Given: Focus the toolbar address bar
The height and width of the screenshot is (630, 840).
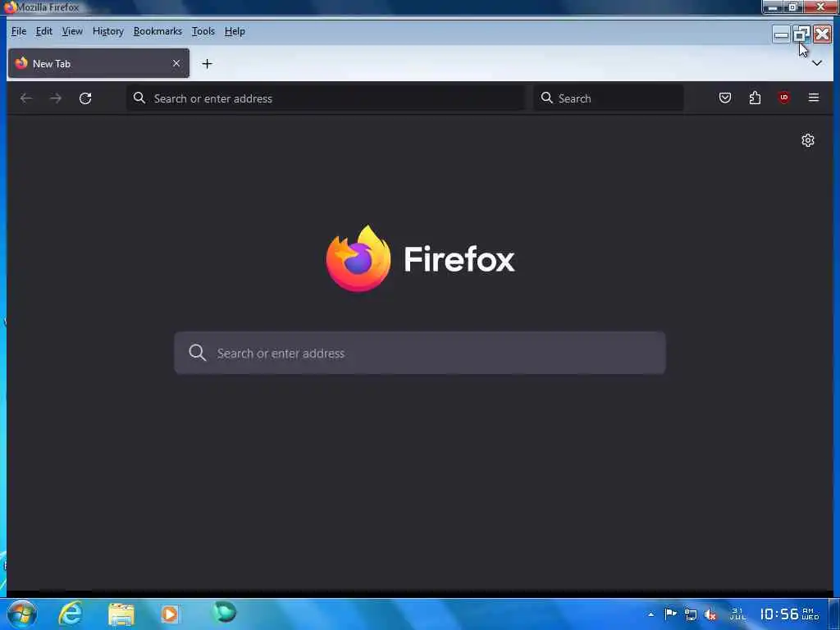Looking at the screenshot, I should point(326,98).
